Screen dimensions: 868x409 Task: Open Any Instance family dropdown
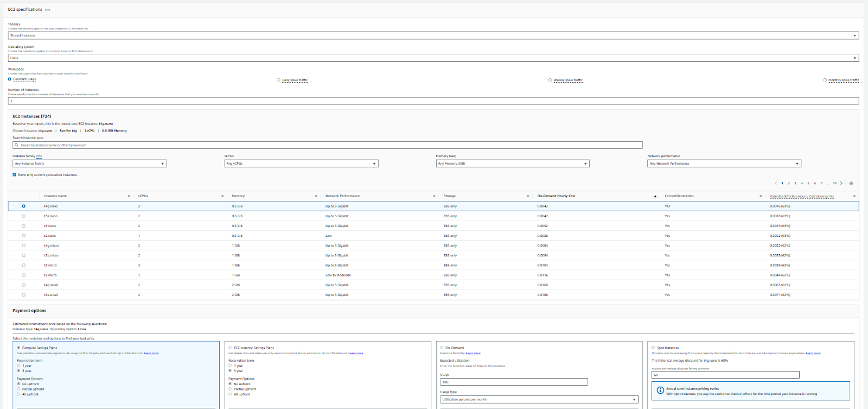(90, 163)
